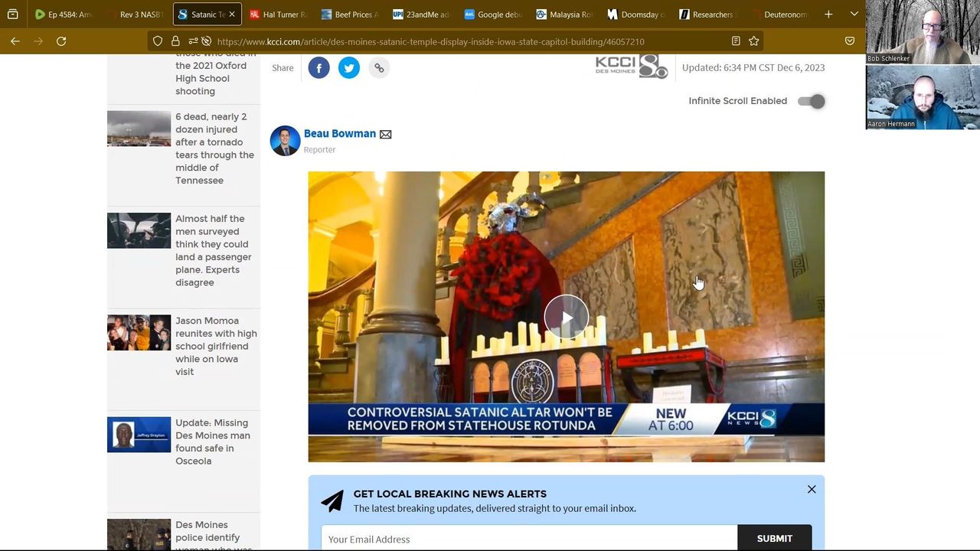The image size is (980, 551).
Task: Click the email envelope next to Beau Bowman
Action: [x=386, y=135]
